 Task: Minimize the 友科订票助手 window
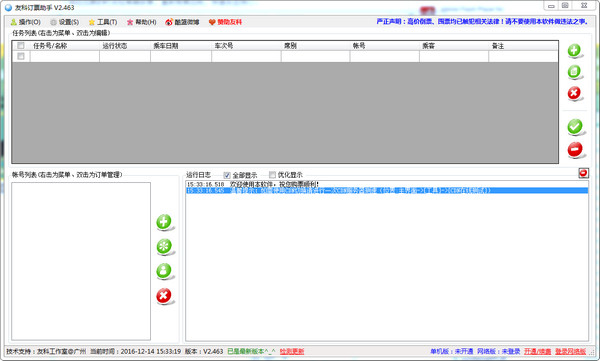(551, 6)
